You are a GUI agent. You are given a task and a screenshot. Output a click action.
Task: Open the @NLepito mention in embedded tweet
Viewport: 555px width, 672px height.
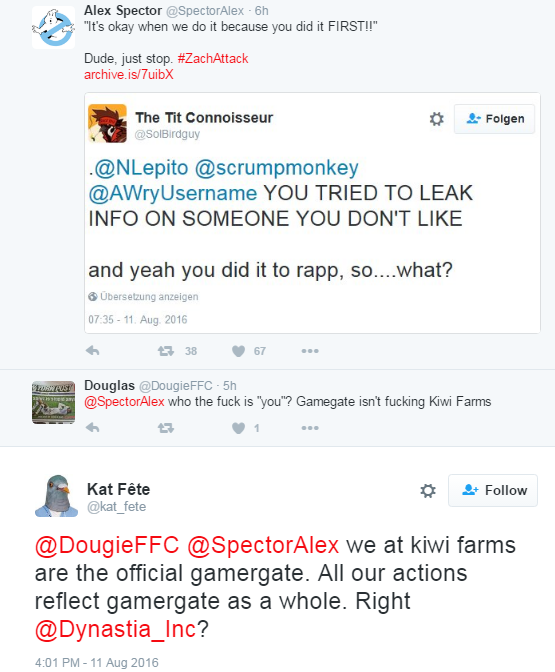point(141,168)
